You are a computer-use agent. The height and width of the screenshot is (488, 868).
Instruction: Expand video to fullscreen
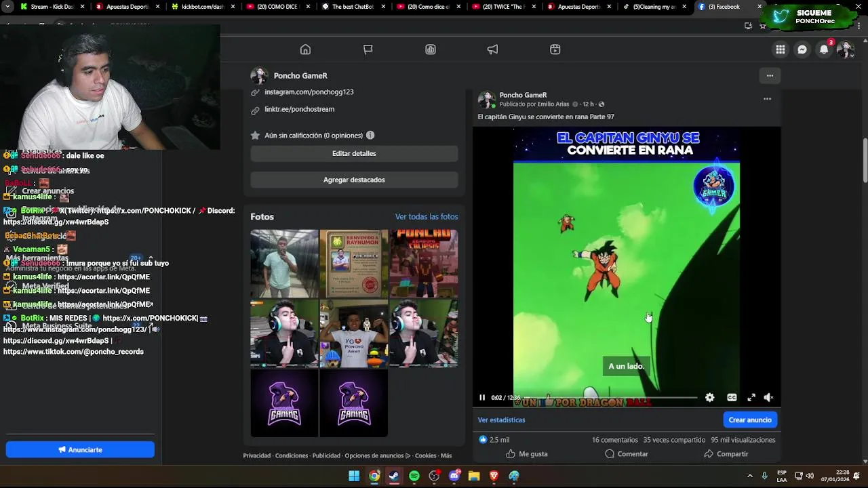click(751, 398)
